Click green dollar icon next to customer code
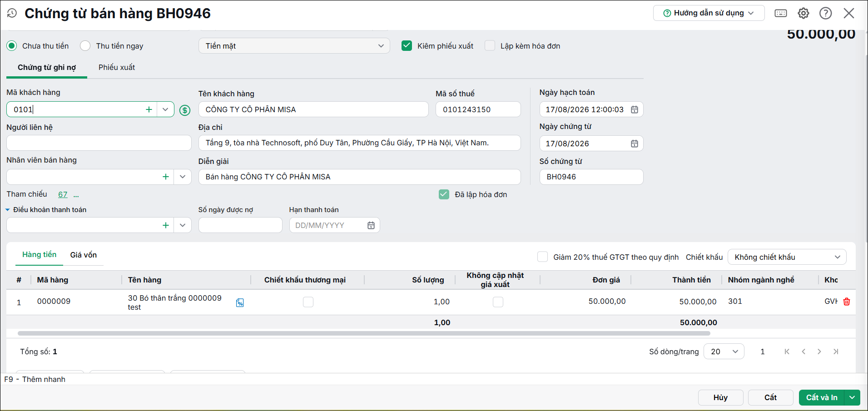 tap(185, 110)
